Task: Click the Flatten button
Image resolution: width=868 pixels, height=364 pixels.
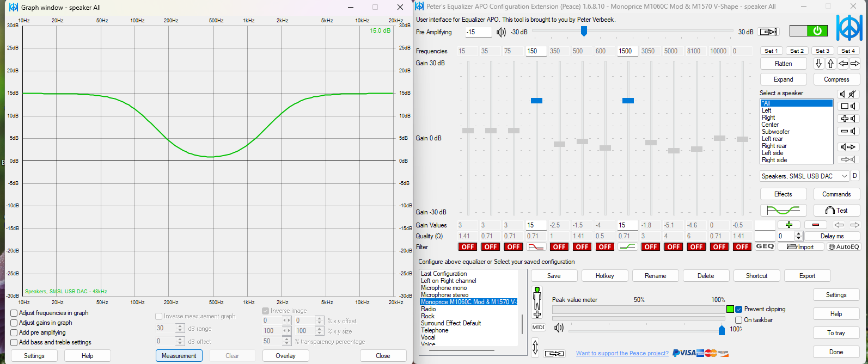Action: point(783,64)
